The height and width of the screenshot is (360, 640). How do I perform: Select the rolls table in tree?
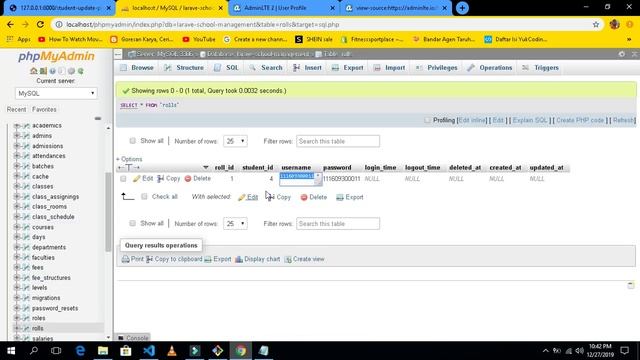click(38, 328)
